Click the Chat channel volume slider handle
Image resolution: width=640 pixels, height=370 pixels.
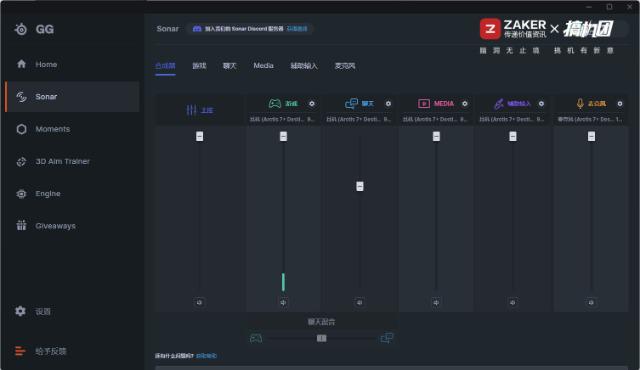point(360,186)
